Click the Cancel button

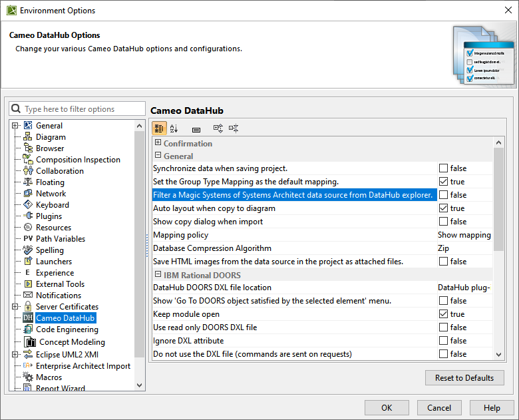point(439,408)
